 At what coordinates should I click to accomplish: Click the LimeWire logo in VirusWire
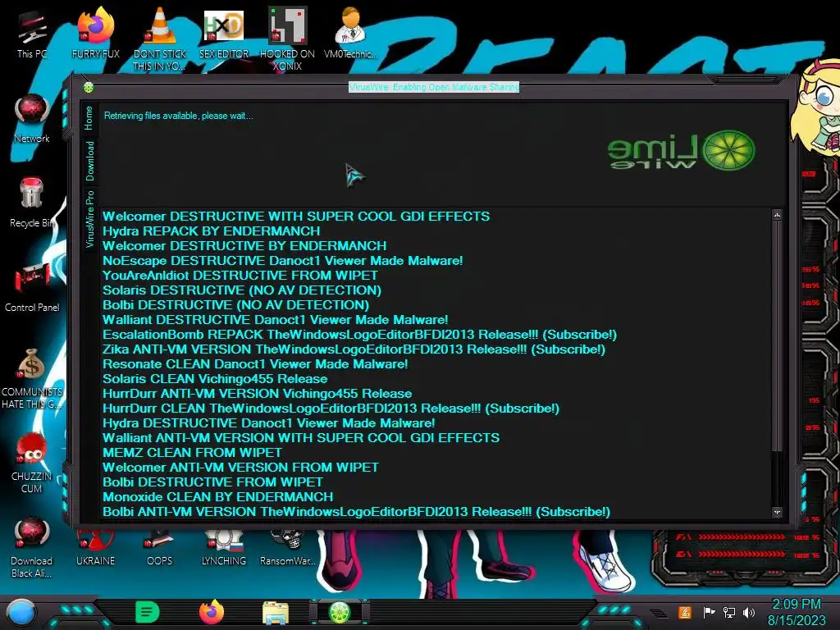[x=682, y=151]
